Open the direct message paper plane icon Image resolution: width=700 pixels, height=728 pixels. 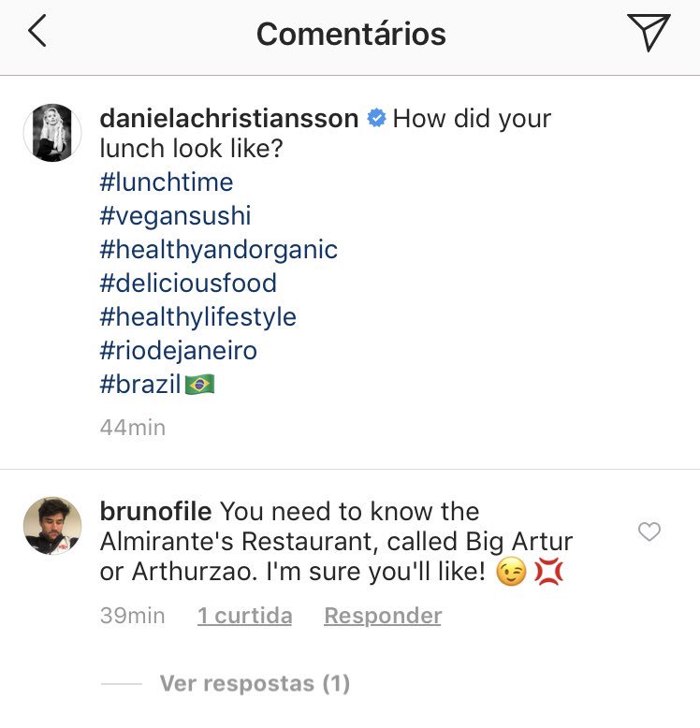(649, 33)
